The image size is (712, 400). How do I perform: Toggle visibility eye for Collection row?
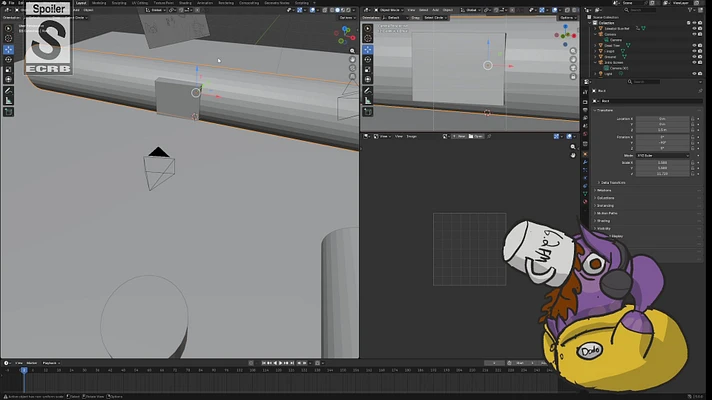[694, 23]
